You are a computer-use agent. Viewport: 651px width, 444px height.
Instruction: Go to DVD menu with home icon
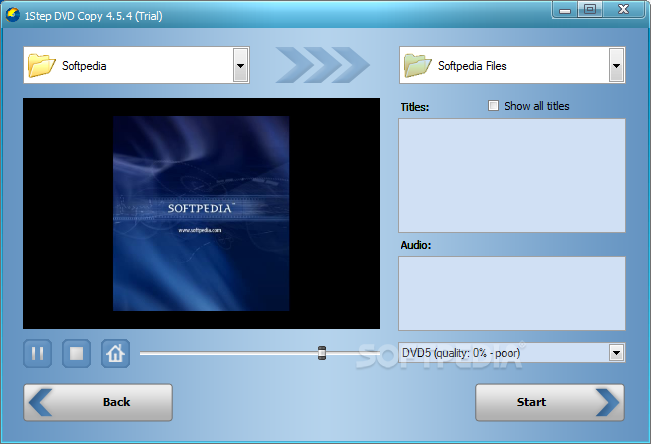[x=115, y=353]
